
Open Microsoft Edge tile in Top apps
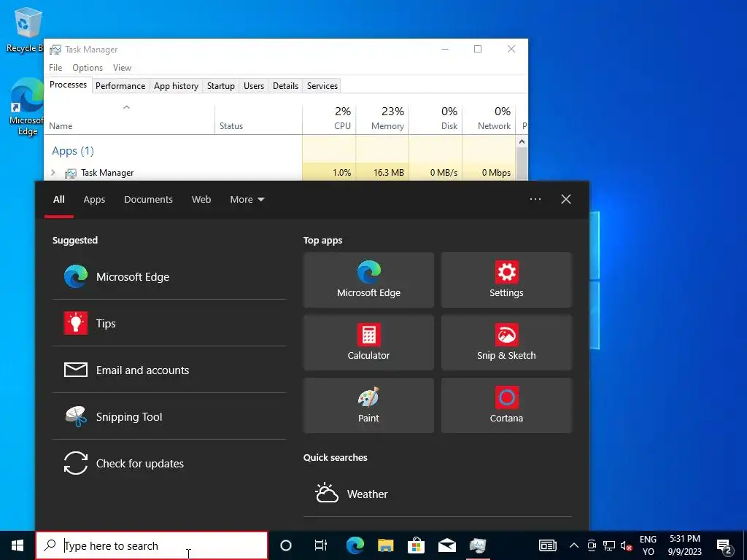[368, 280]
